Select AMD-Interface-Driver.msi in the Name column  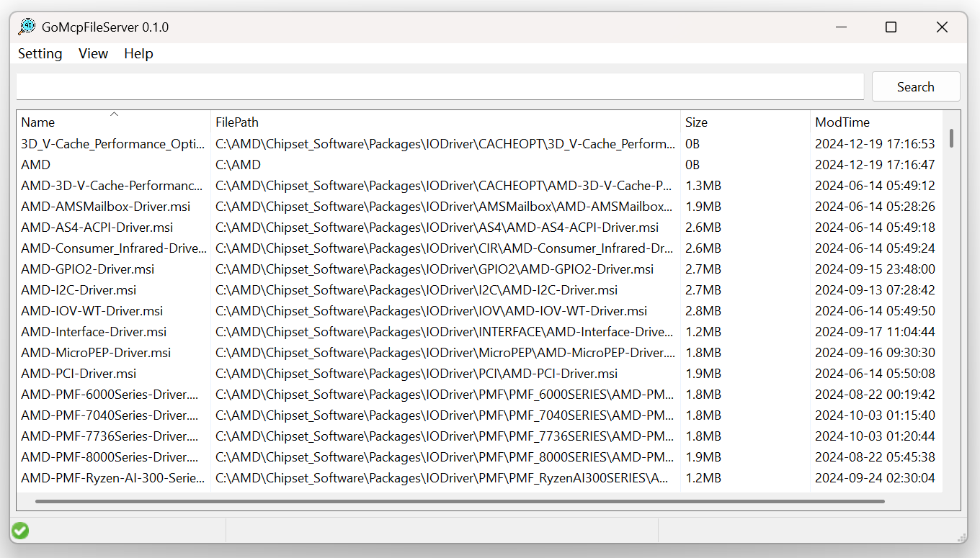click(x=94, y=332)
